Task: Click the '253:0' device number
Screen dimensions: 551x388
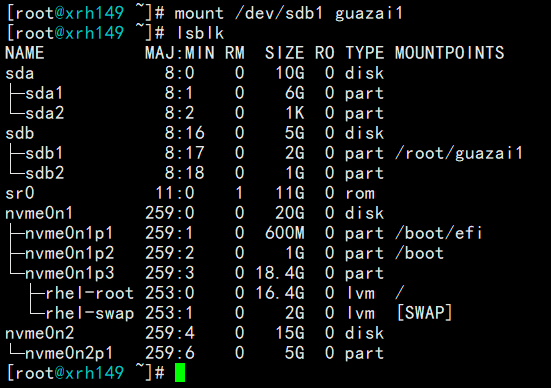Action: [170, 293]
